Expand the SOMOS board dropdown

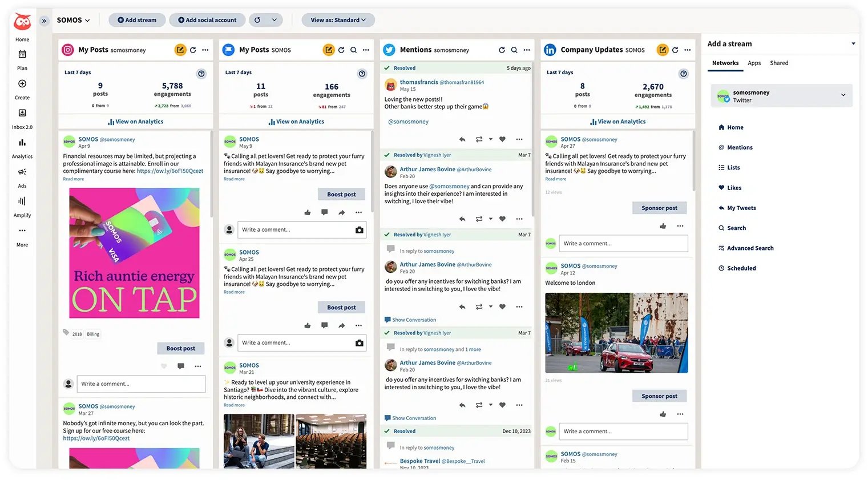(x=74, y=20)
